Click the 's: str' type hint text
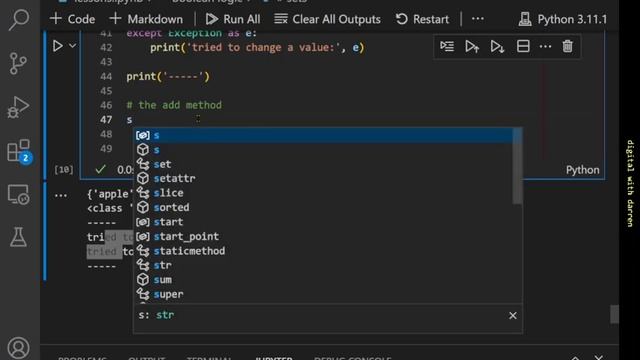The height and width of the screenshot is (360, 640). 156,315
